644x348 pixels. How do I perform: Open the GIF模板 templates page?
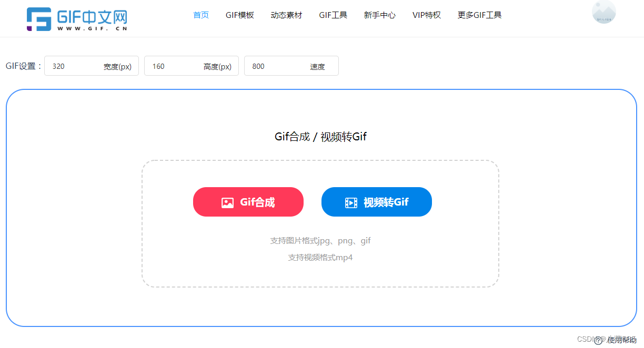pyautogui.click(x=239, y=15)
